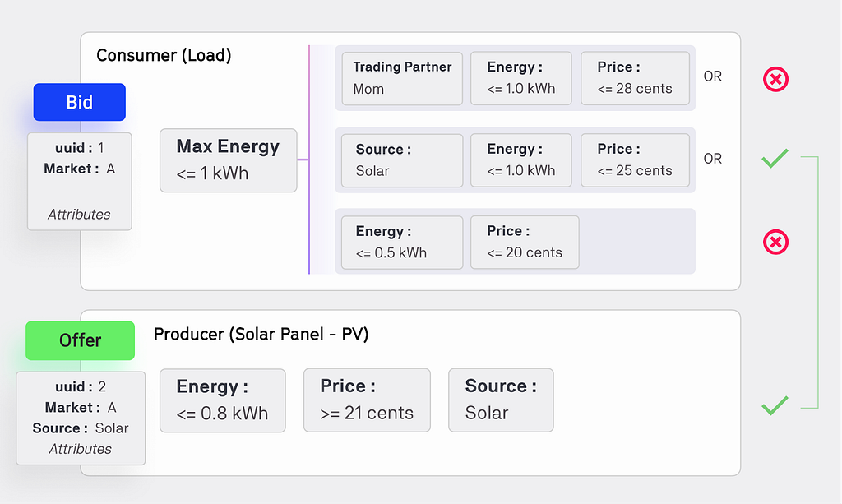Select the Price <= 20 cents box
The height and width of the screenshot is (504, 842).
click(x=525, y=242)
